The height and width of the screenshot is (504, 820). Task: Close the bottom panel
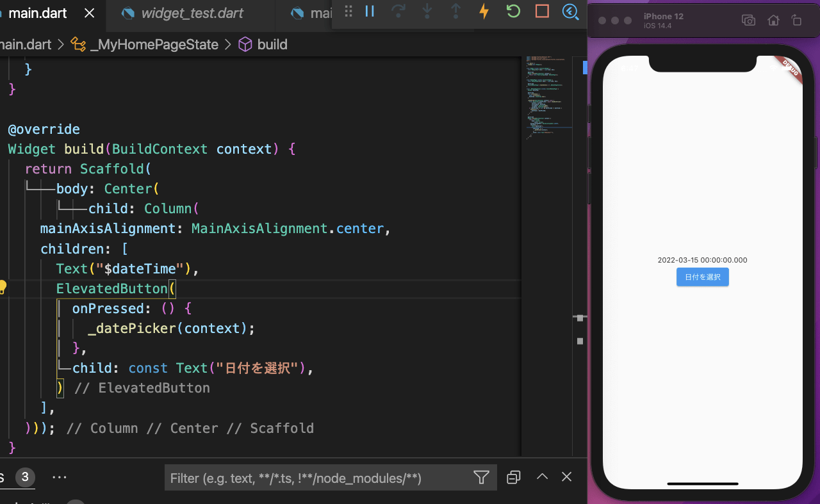point(566,477)
